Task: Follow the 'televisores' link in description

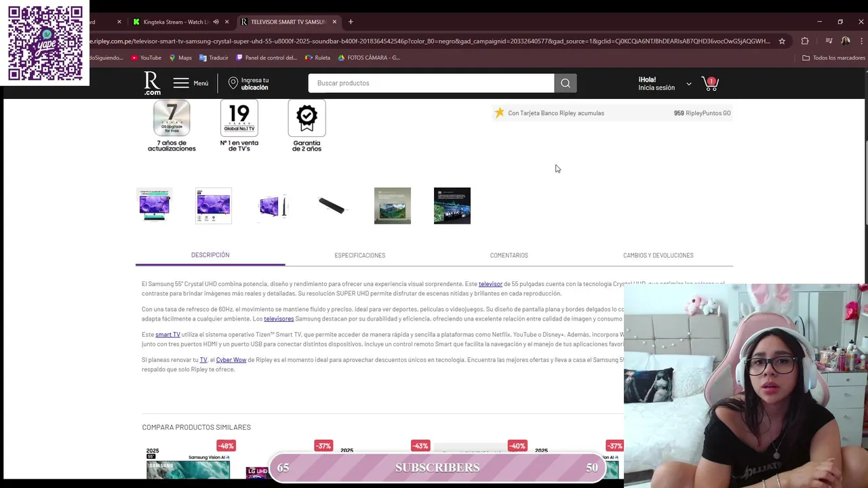Action: 279,319
